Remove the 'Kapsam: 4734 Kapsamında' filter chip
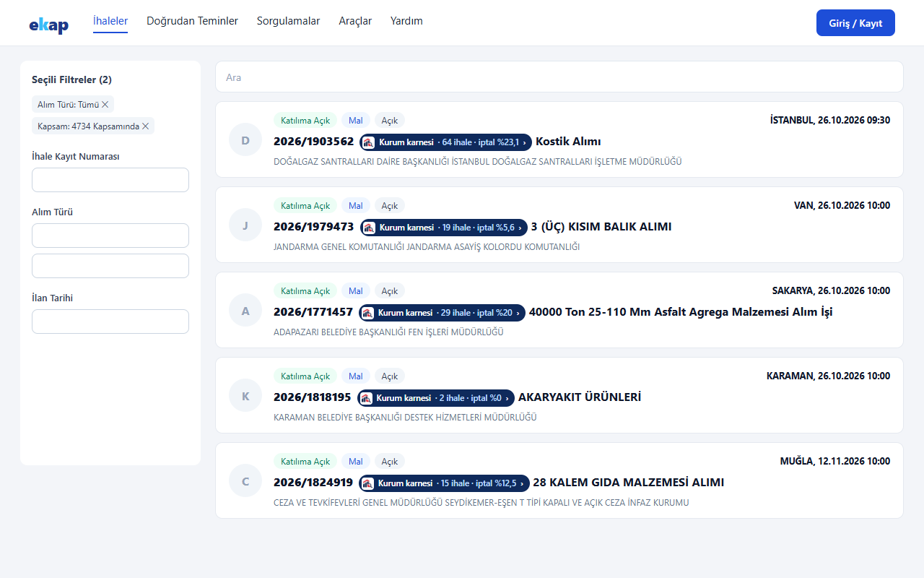Screen dimensions: 924x578 [145, 126]
